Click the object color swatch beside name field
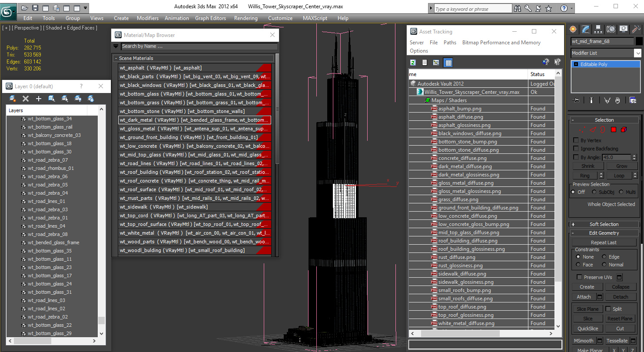 639,41
